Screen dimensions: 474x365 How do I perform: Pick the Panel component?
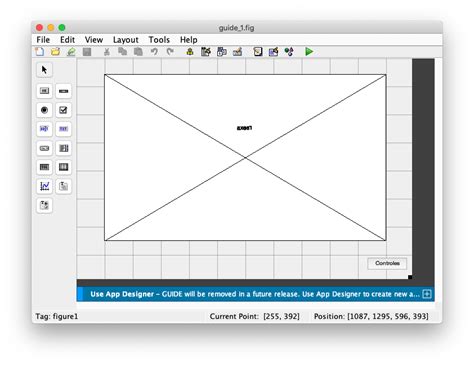[63, 186]
